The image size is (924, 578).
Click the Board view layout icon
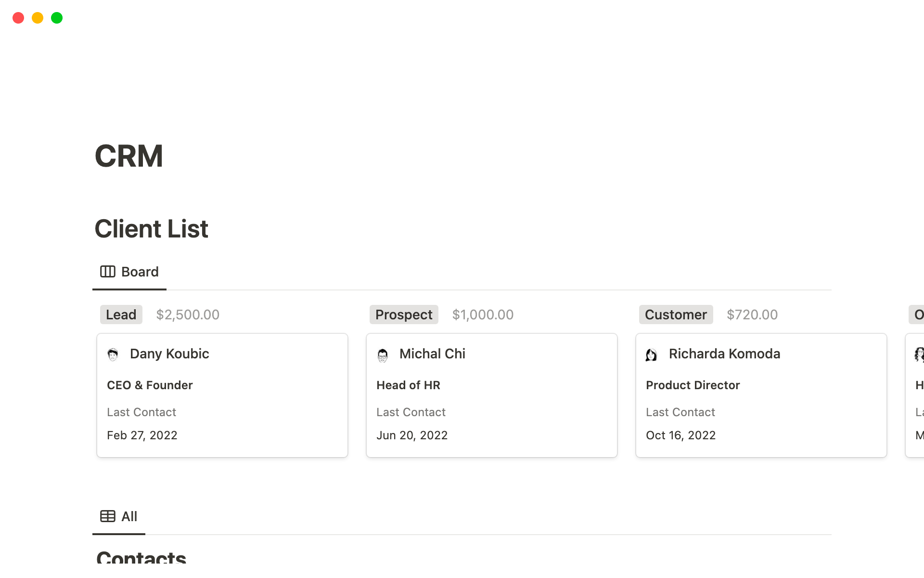[107, 272]
